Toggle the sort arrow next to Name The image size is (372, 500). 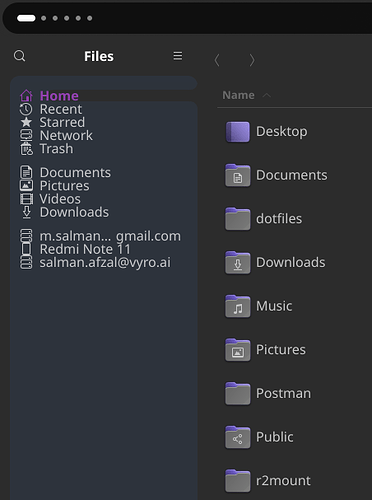click(266, 95)
